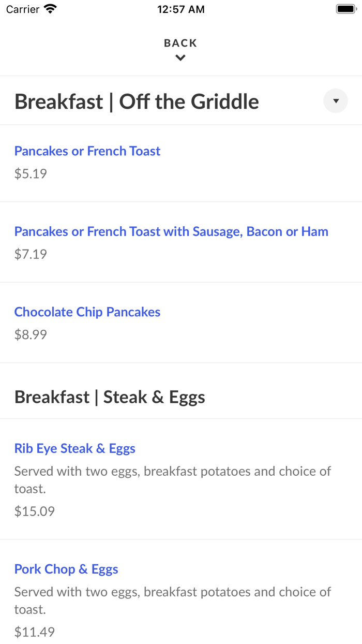Image resolution: width=362 pixels, height=644 pixels.
Task: Click the Wi-Fi status icon
Action: [x=50, y=9]
